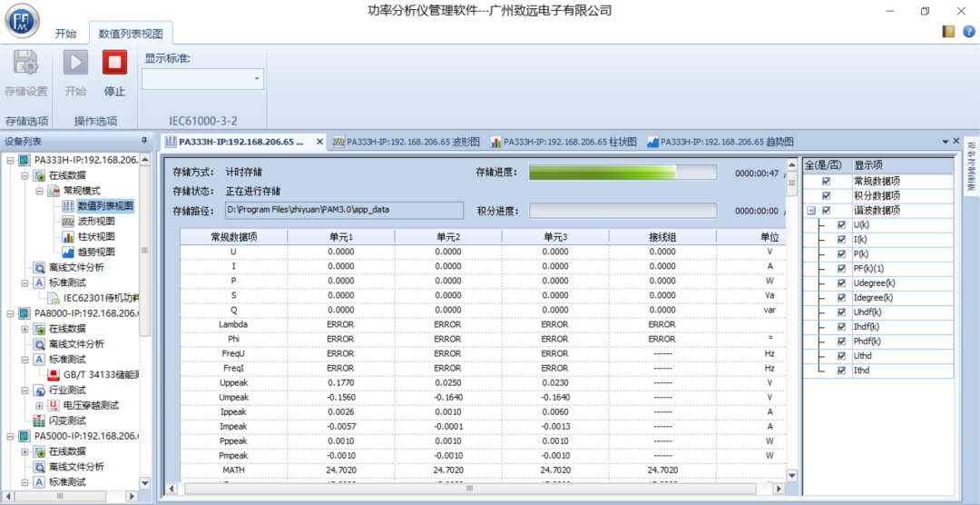Click the pin icon on 设备列表 panel
980x505 pixels.
[143, 141]
